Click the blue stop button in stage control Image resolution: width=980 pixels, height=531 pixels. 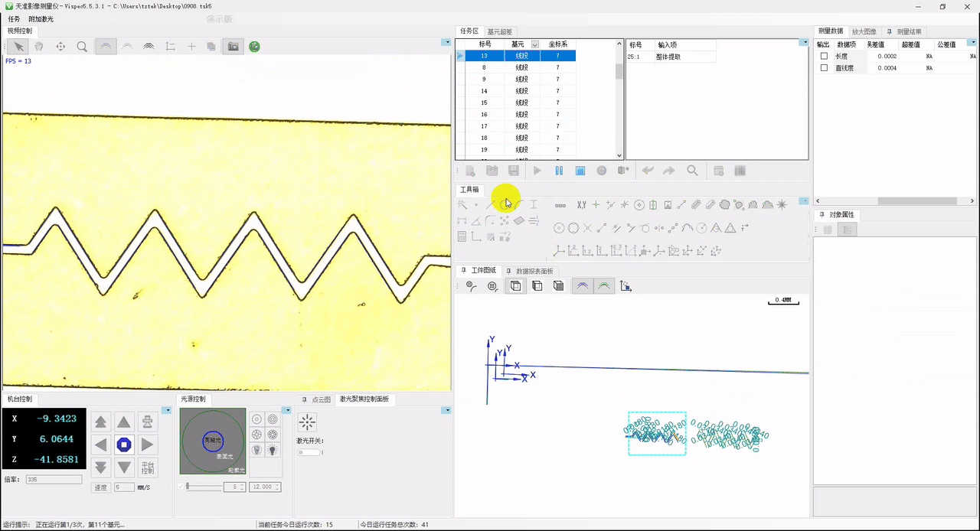pos(124,445)
